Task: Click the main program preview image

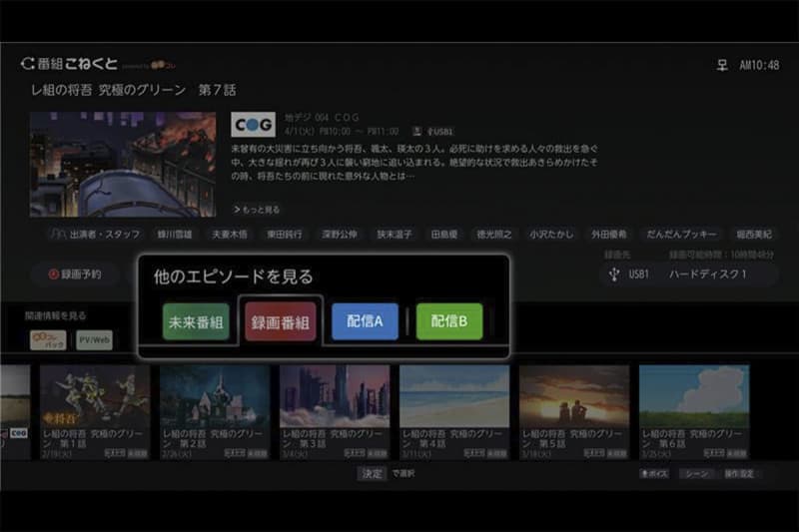Action: (x=123, y=164)
